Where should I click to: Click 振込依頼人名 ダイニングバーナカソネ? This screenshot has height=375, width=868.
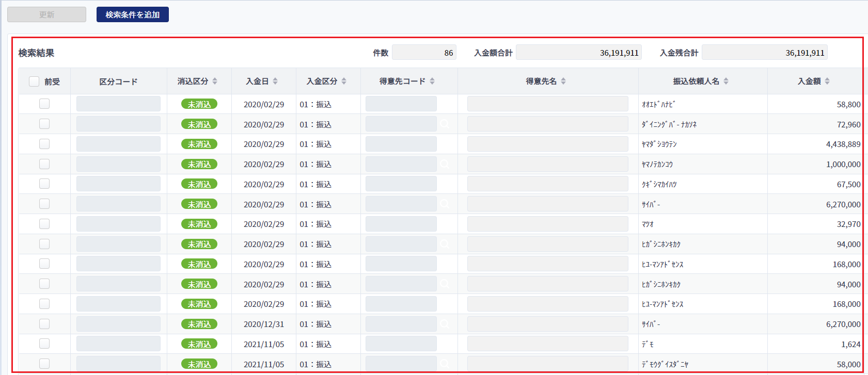669,124
